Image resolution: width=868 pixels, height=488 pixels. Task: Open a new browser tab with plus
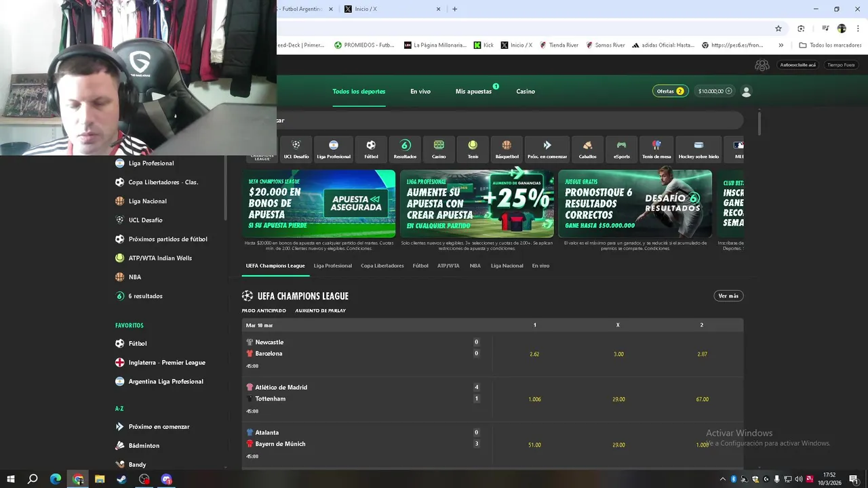pos(454,9)
